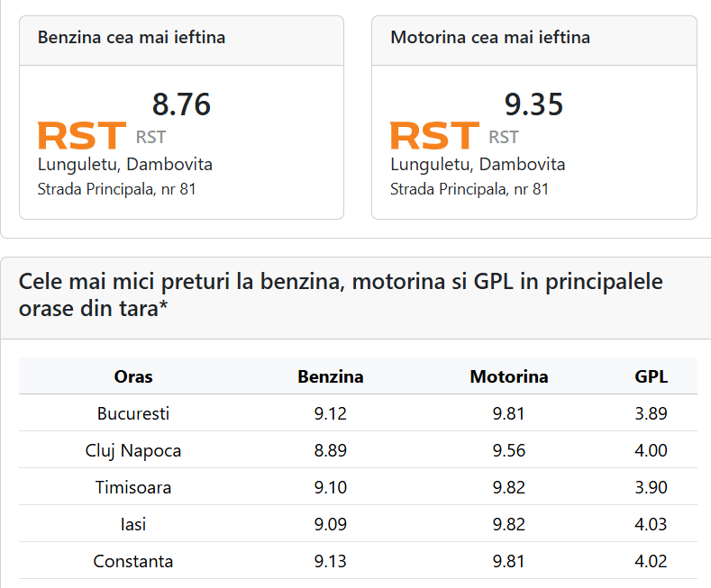The height and width of the screenshot is (588, 711).
Task: Select the Strada Principala address under benzina
Action: [x=116, y=189]
